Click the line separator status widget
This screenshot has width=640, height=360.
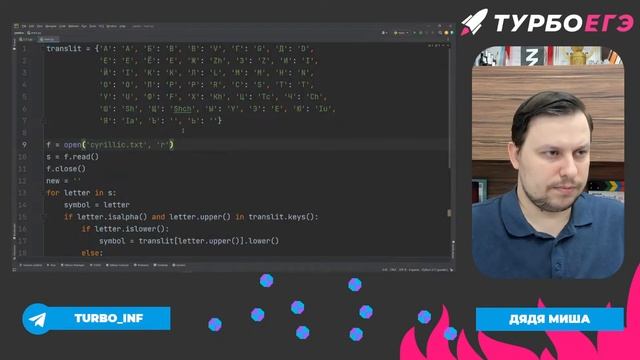[393, 270]
